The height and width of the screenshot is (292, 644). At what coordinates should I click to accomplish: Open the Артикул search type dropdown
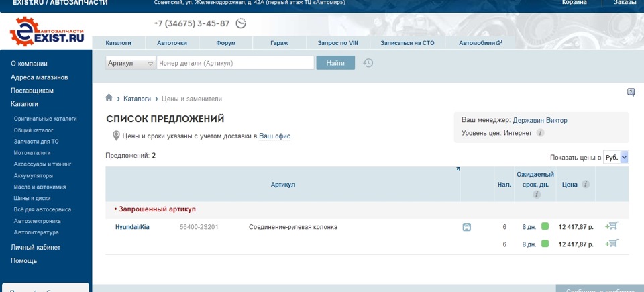tap(131, 63)
